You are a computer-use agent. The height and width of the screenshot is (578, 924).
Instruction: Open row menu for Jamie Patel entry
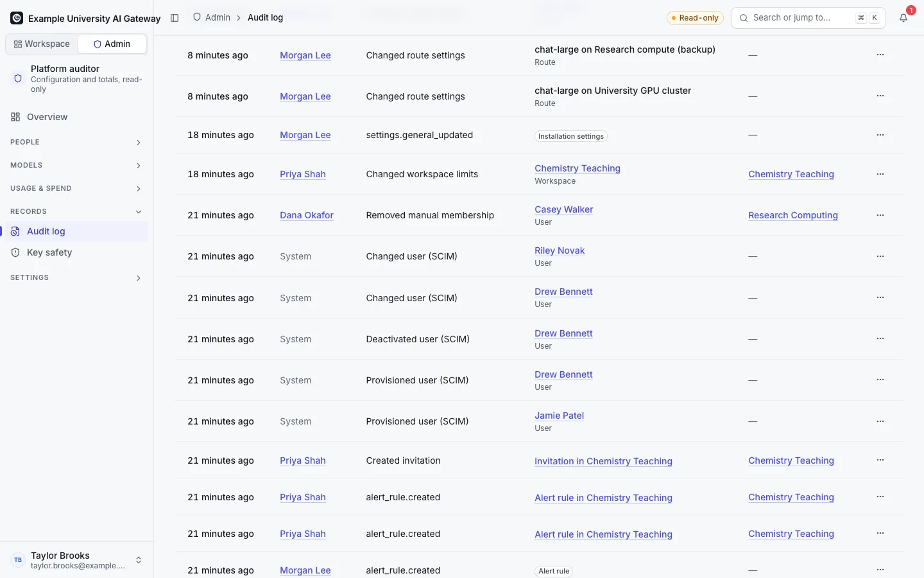880,421
